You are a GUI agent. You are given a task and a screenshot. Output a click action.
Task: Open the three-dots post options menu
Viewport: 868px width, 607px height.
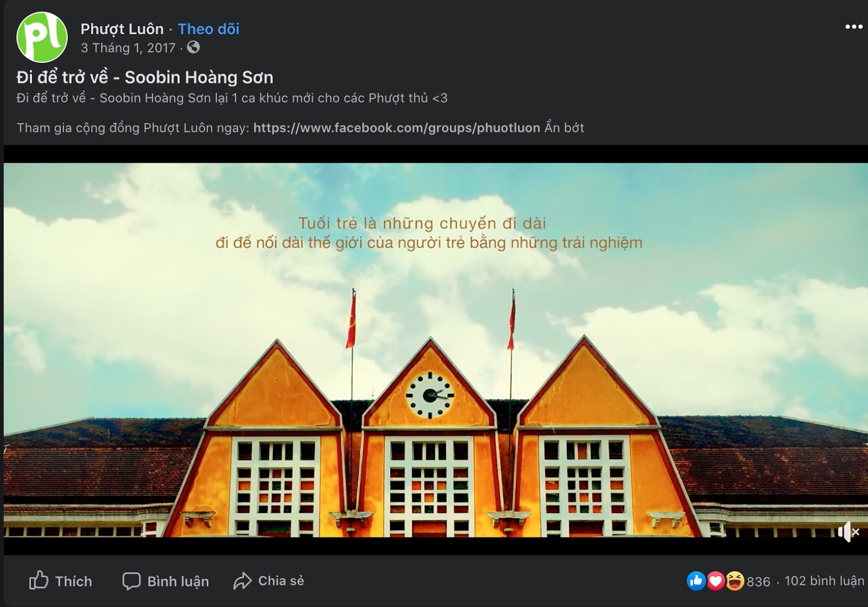[853, 27]
